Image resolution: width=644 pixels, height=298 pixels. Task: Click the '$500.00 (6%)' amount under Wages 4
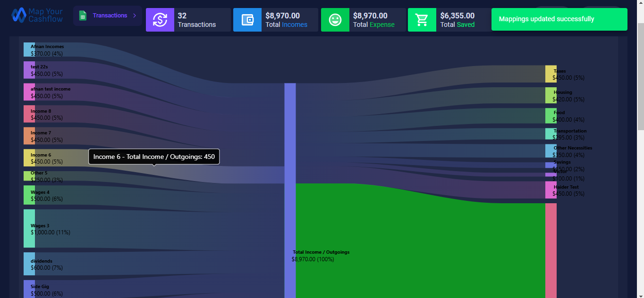[47, 199]
